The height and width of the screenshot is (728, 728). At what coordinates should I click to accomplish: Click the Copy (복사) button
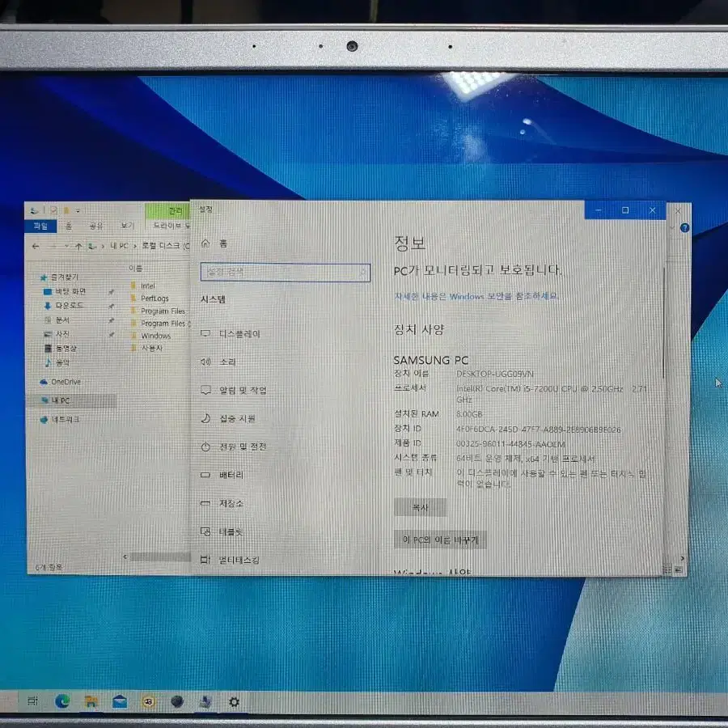click(x=420, y=507)
